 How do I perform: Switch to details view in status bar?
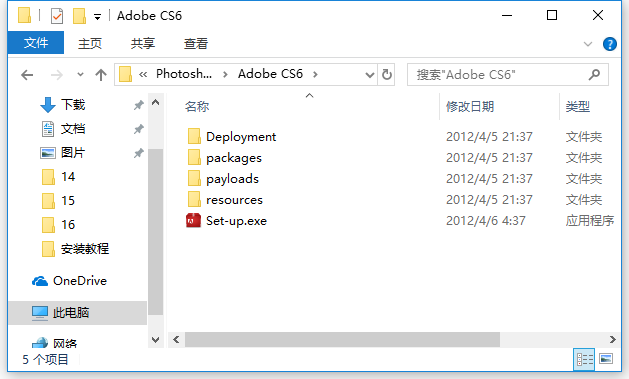tap(585, 359)
